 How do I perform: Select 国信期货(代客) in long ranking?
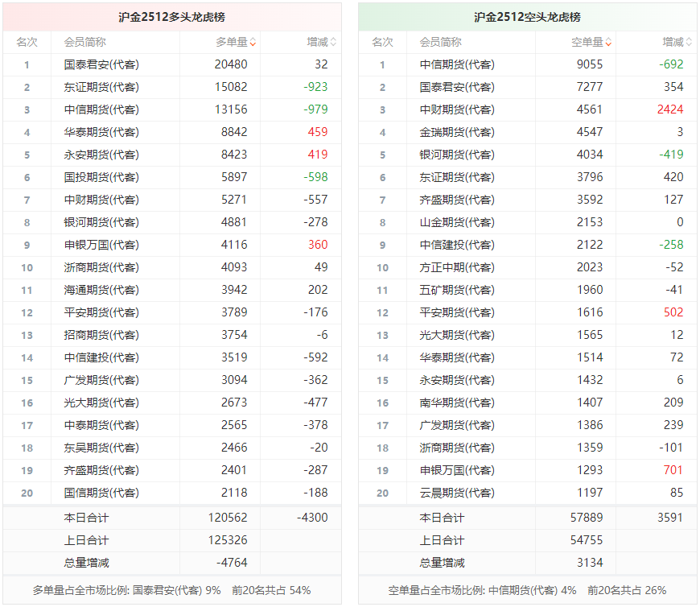click(x=101, y=493)
